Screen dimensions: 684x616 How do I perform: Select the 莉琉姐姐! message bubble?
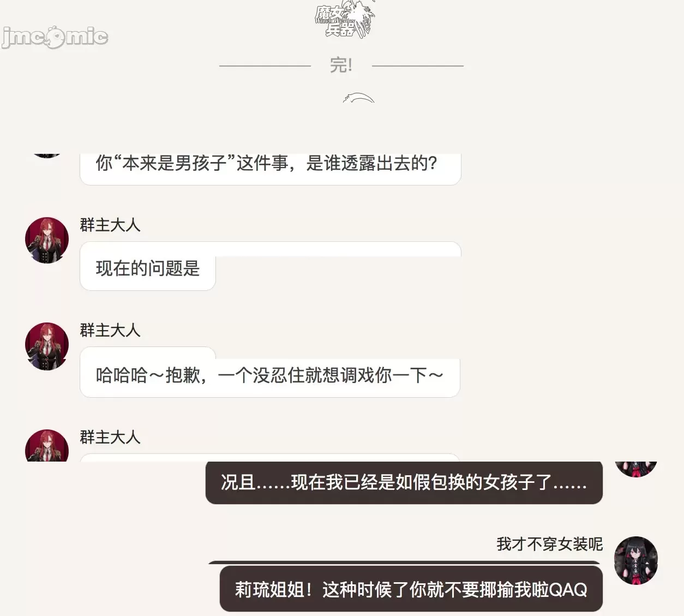coord(411,589)
